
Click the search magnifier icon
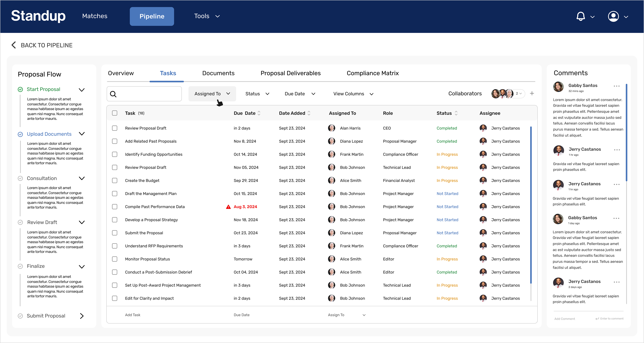[113, 94]
